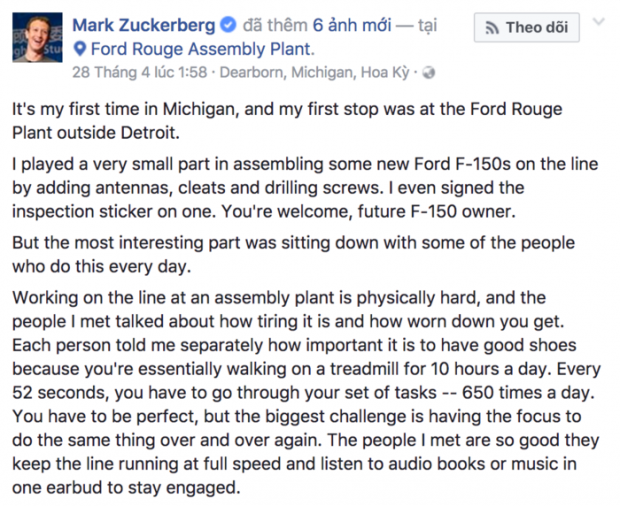620x506 pixels.
Task: Click the blue location pin icon
Action: (80, 49)
